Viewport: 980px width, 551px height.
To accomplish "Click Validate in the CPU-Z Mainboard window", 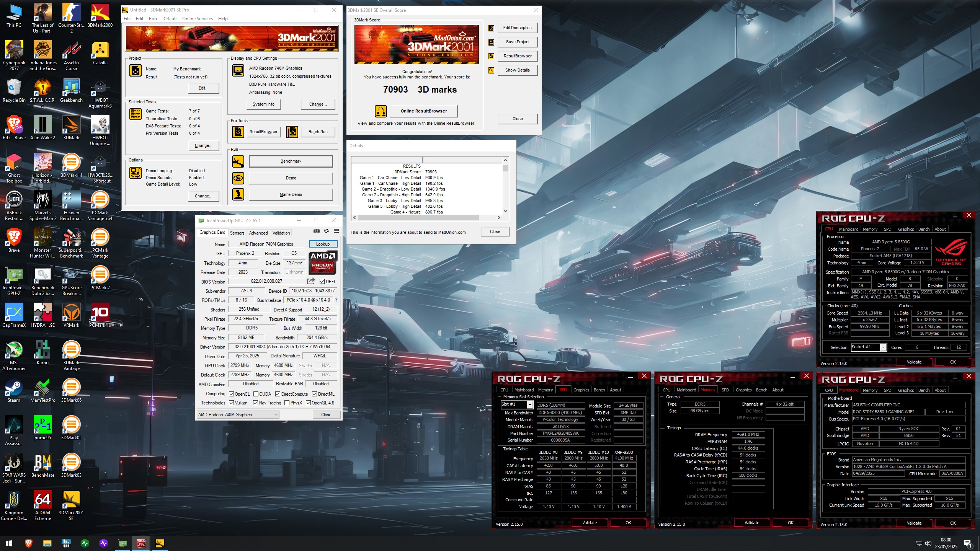I will pos(914,523).
